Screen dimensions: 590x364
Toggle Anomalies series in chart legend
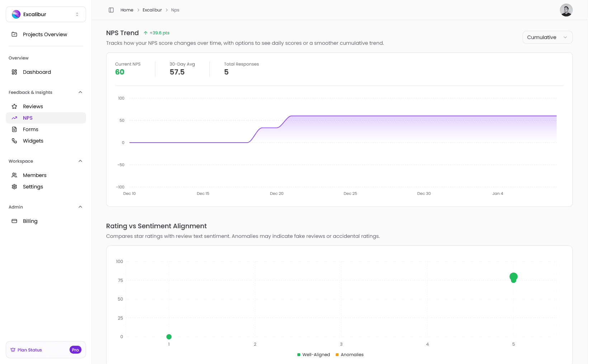349,355
